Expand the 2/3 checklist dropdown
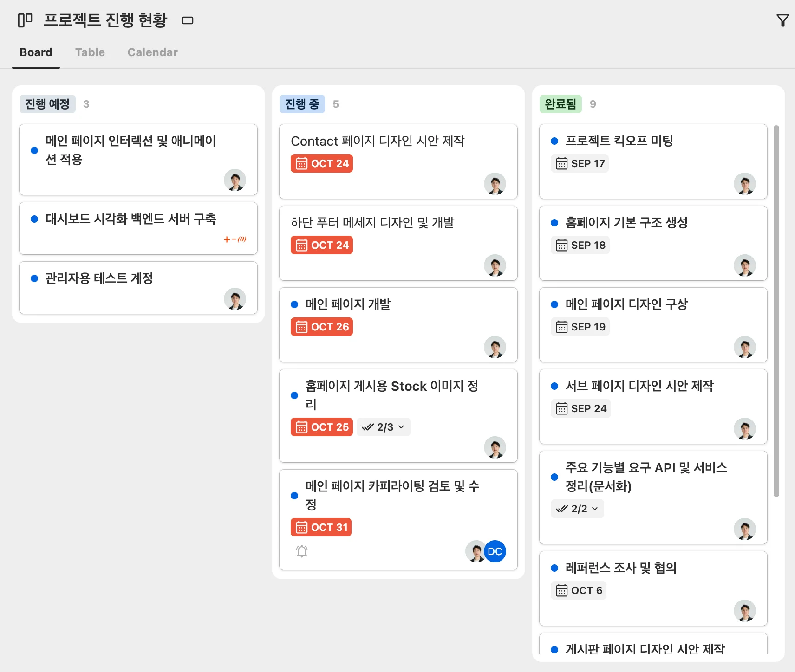Screen dimensions: 795x672 coord(384,427)
